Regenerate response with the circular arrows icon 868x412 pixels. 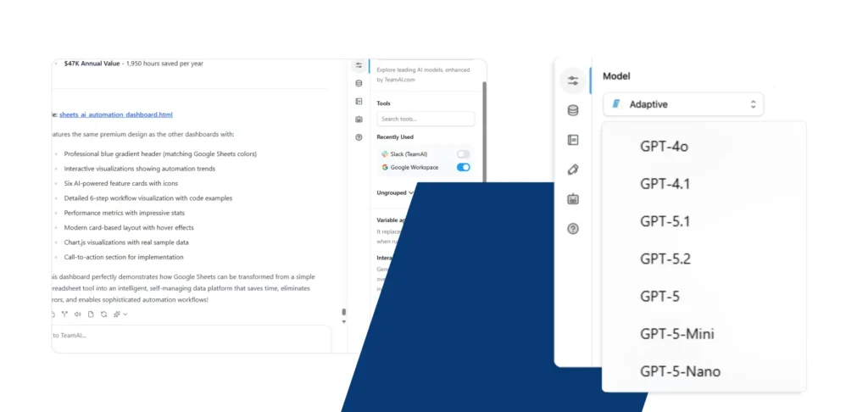pyautogui.click(x=103, y=315)
